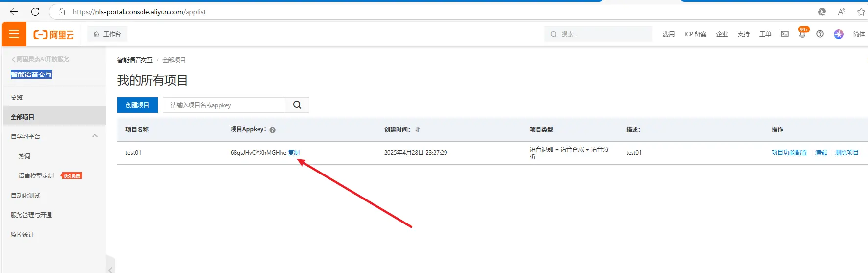Click 复制 to copy the Appkey
The height and width of the screenshot is (273, 868).
click(x=294, y=153)
